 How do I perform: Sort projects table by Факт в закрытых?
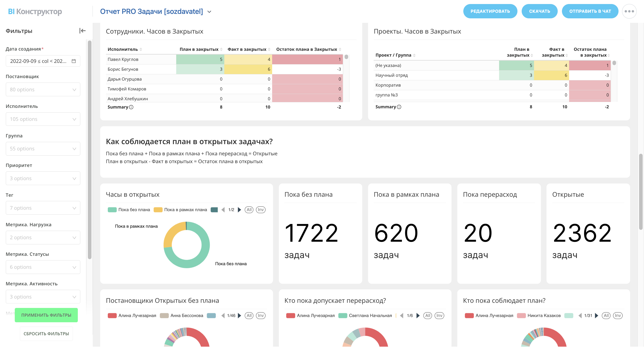(x=567, y=55)
